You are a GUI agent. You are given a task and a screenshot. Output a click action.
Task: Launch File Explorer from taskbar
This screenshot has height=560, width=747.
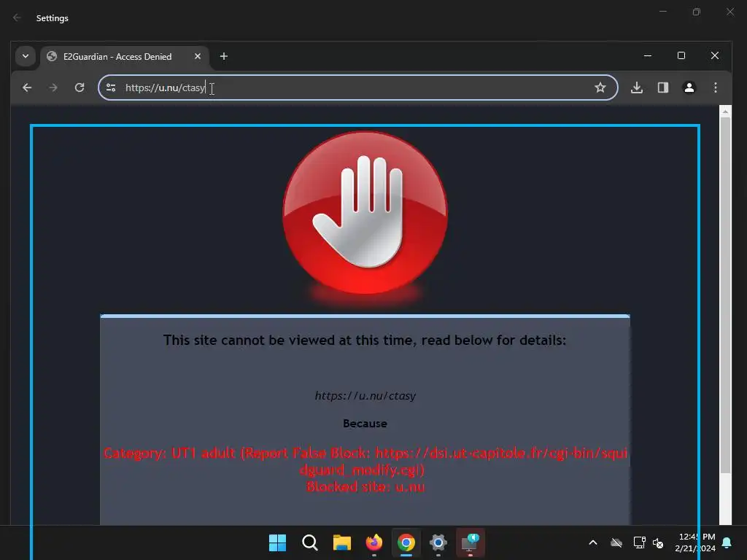[x=341, y=542]
